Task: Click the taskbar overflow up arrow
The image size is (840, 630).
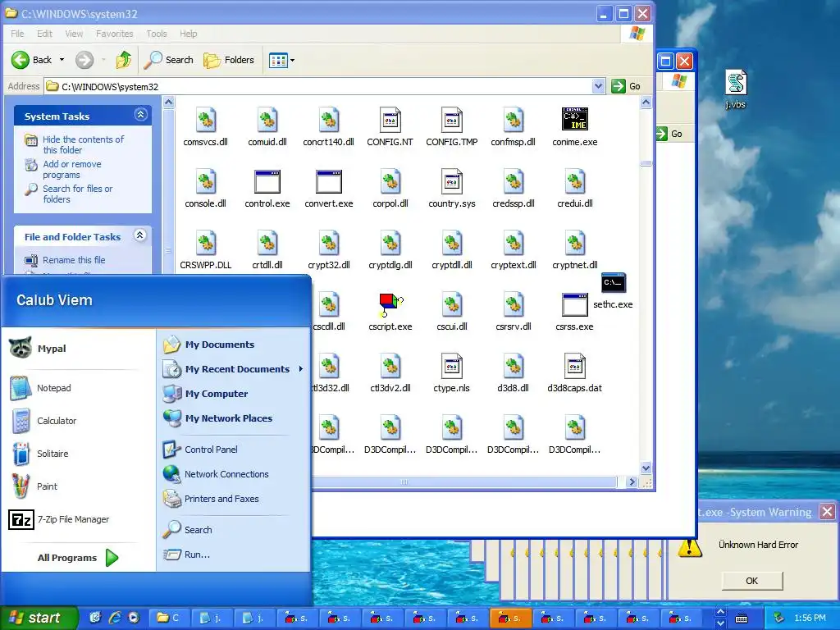Action: click(x=720, y=612)
